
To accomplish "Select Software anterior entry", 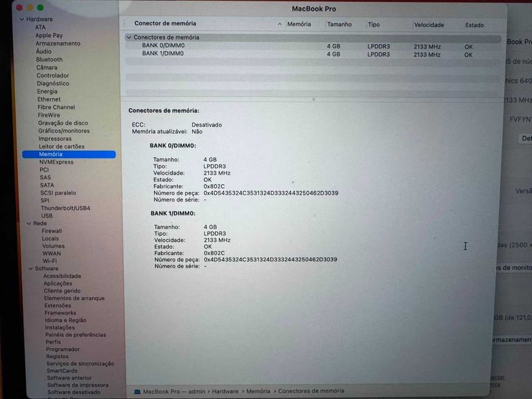I will point(69,378).
